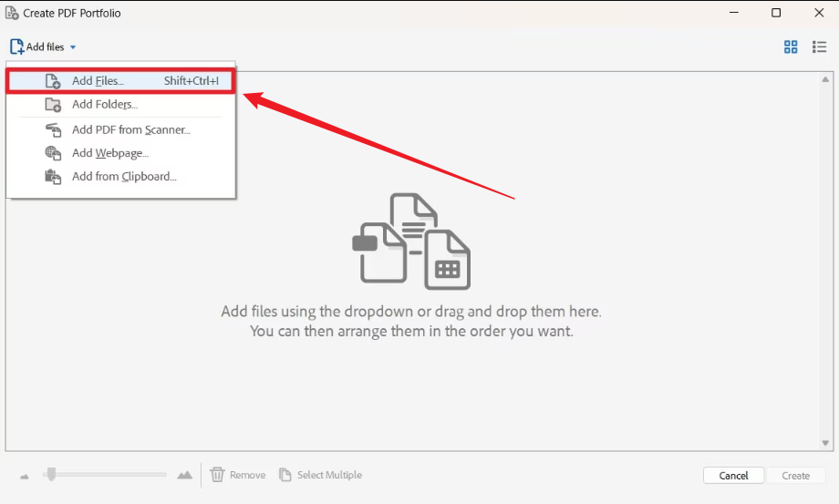Click scrollbar up arrow
Image resolution: width=839 pixels, height=504 pixels.
825,79
